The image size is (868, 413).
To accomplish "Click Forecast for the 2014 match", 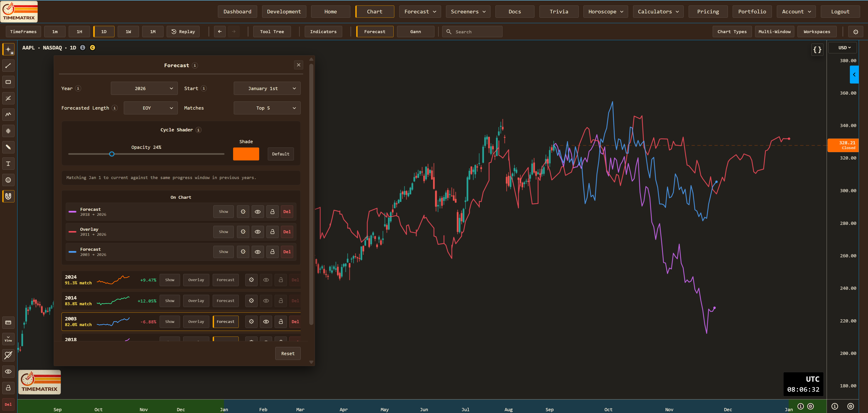I will 225,301.
